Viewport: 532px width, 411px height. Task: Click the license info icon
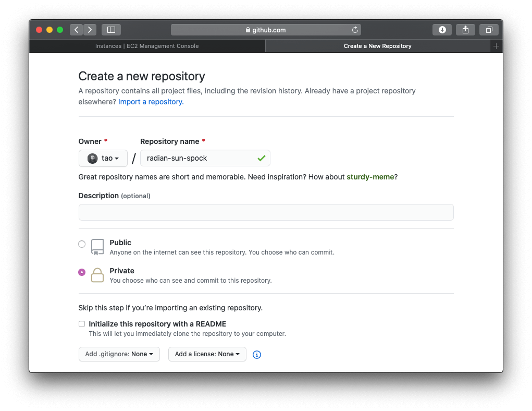[x=256, y=354]
